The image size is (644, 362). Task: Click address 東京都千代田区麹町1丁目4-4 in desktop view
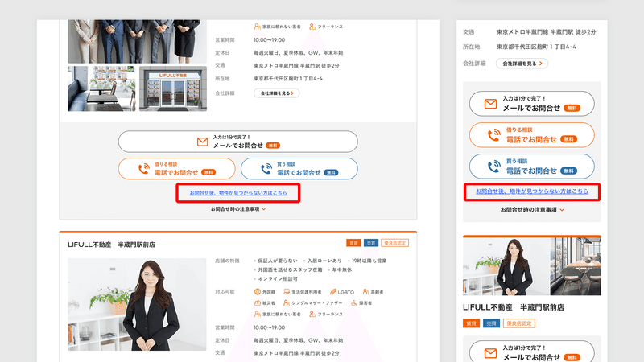(288, 78)
